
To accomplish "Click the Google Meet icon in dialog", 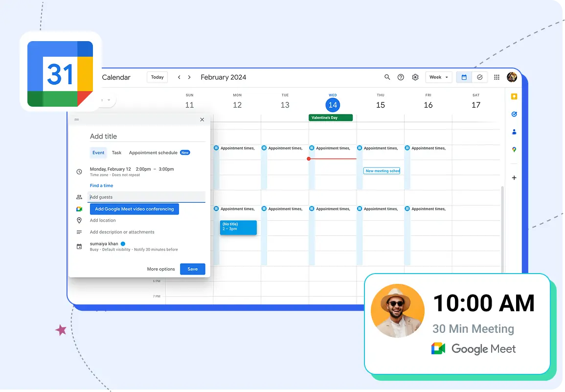I will (79, 209).
